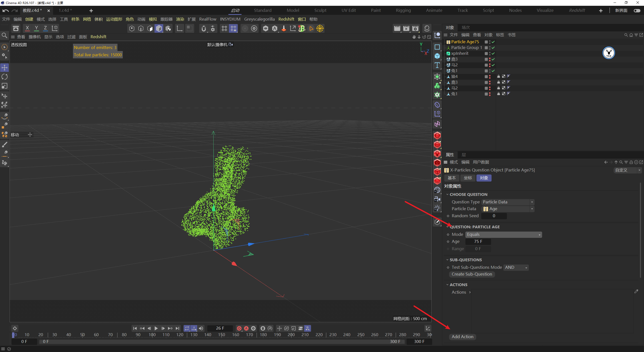Collapse the SUB-QUESTIONS section

pyautogui.click(x=448, y=260)
